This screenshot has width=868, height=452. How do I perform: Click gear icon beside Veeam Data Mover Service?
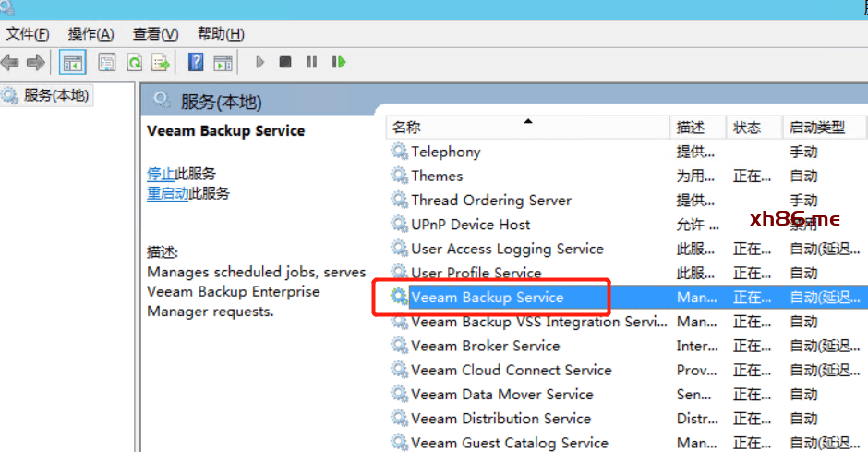click(x=399, y=394)
